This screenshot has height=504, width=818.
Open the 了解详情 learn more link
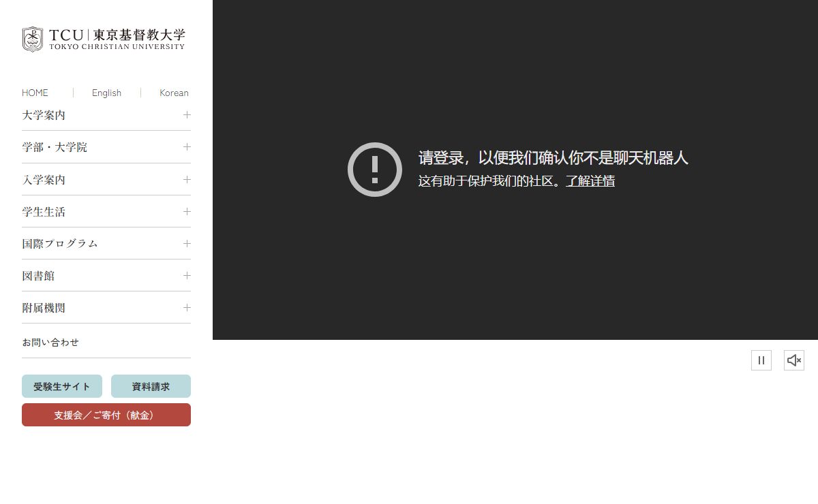point(590,181)
